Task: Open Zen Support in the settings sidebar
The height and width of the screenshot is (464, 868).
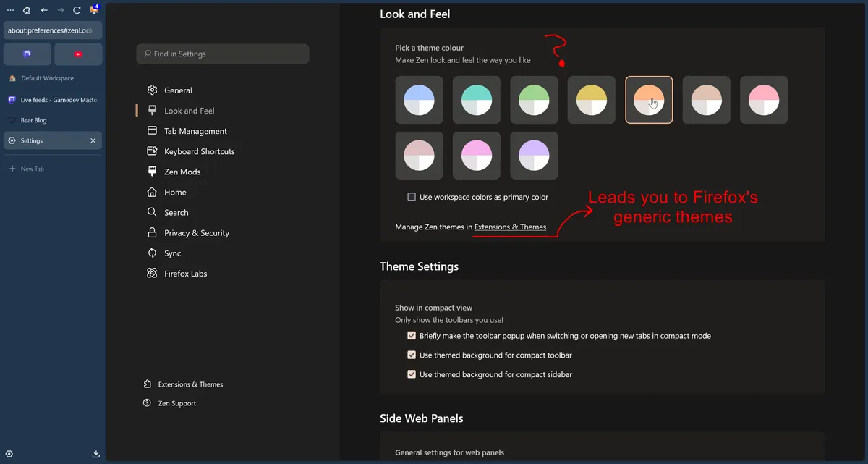Action: tap(170, 403)
